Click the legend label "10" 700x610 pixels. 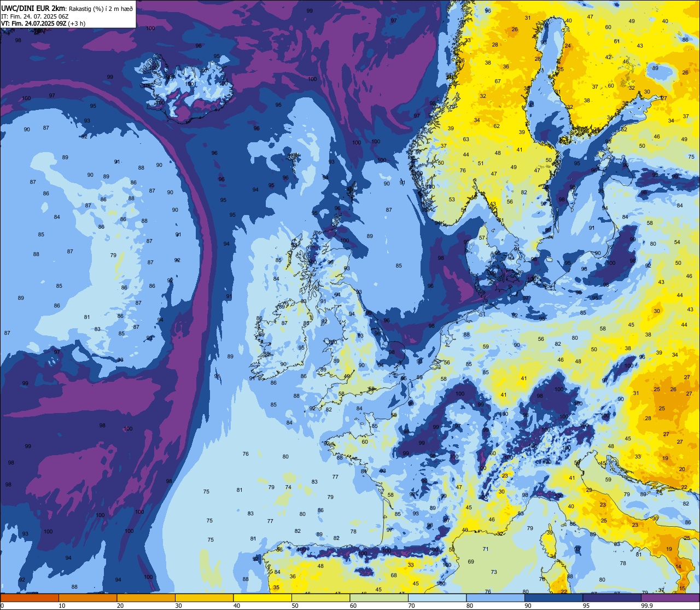[x=62, y=606]
